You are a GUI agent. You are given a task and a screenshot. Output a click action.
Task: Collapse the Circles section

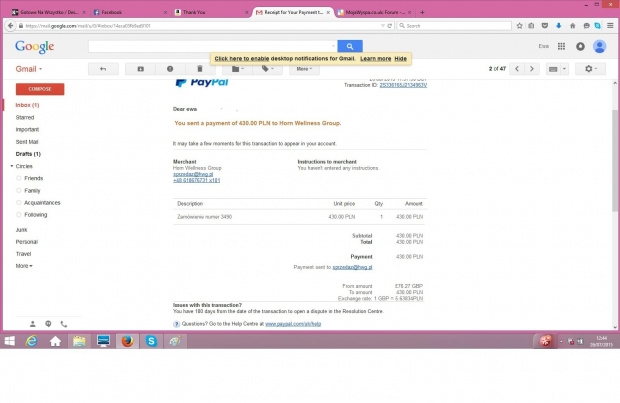click(x=11, y=166)
